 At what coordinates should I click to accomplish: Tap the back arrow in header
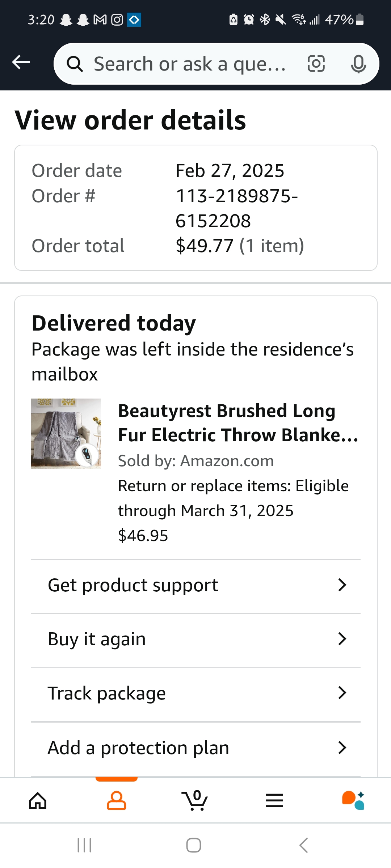pos(21,62)
